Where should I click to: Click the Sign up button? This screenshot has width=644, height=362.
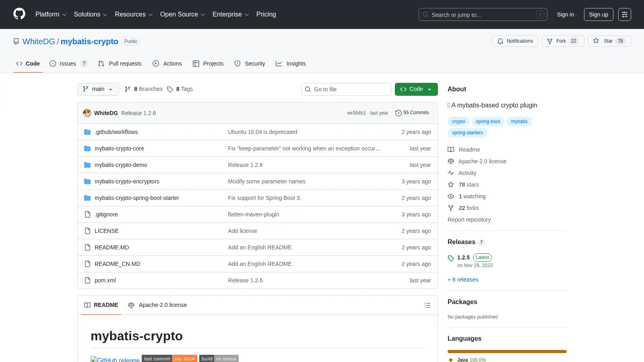[x=599, y=14]
